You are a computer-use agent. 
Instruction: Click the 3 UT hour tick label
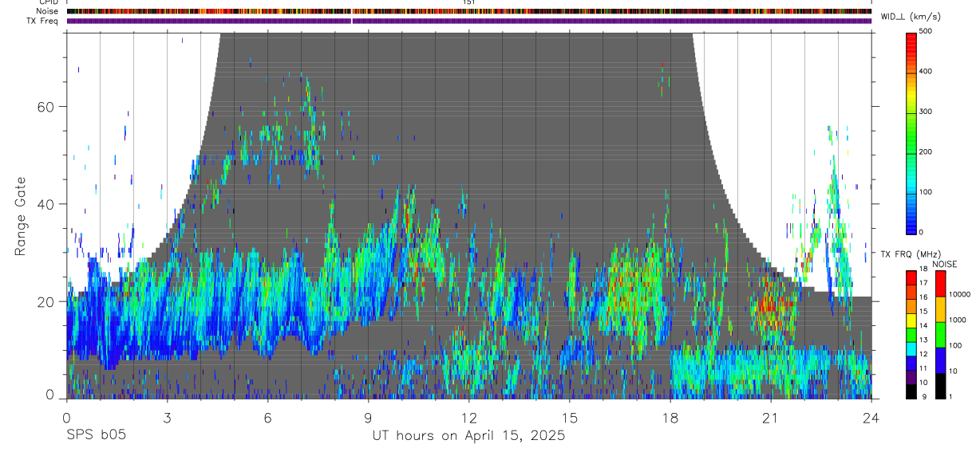click(x=167, y=417)
